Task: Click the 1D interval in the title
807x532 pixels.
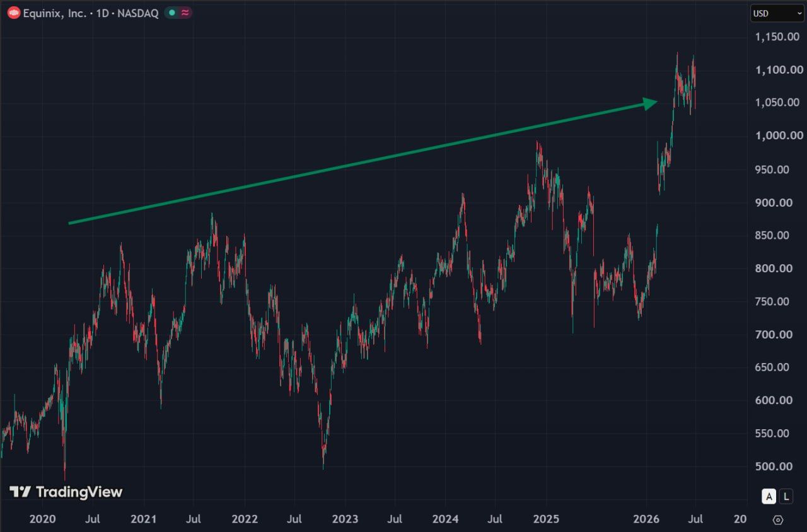Action: [103, 13]
